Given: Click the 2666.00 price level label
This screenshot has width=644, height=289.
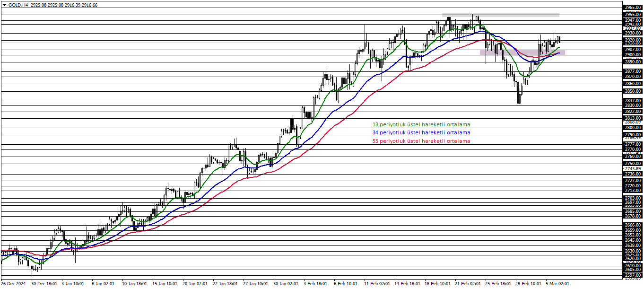Looking at the screenshot, I should 633,225.
